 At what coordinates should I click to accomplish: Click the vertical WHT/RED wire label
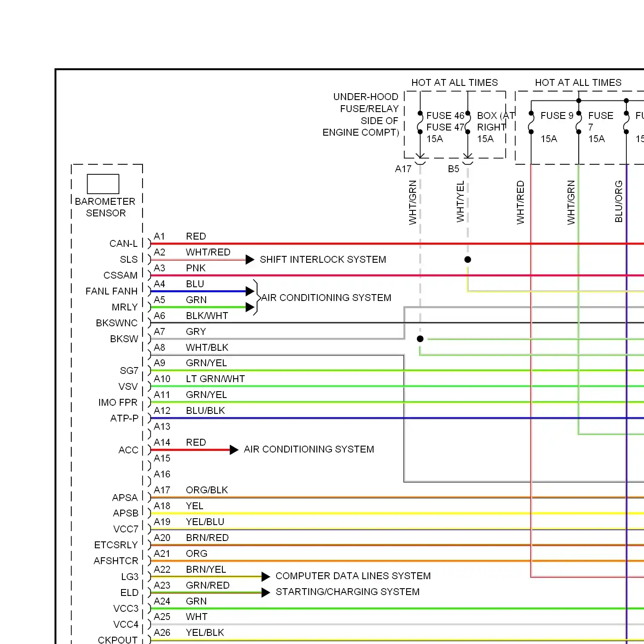click(520, 202)
